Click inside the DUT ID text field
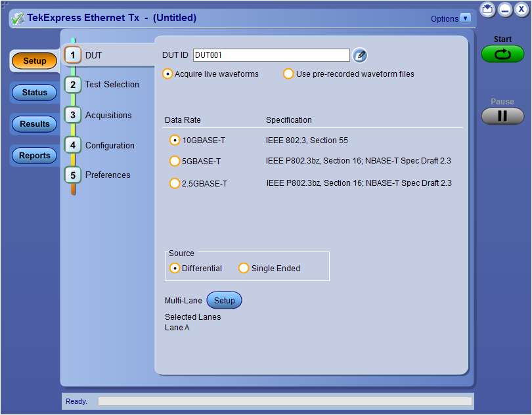 [x=271, y=55]
